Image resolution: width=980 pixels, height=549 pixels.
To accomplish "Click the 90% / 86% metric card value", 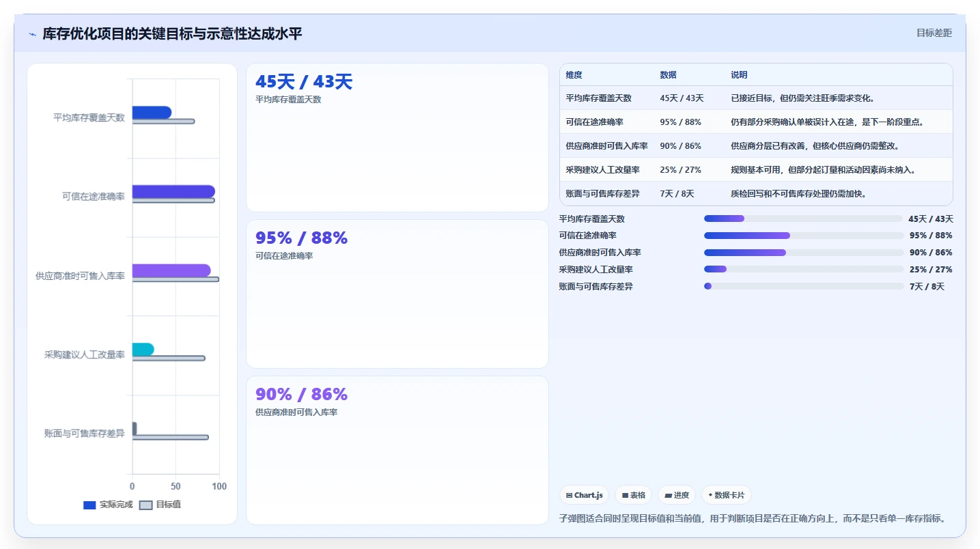I will [x=301, y=394].
